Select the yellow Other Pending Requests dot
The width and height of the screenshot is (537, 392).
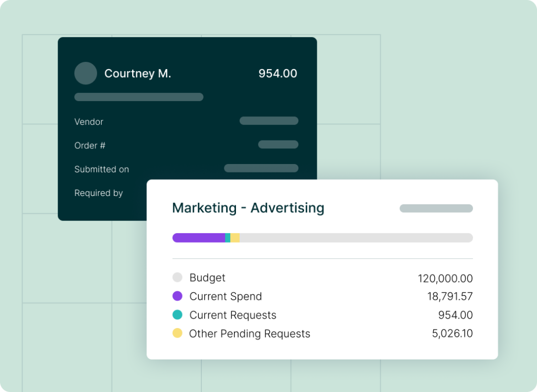point(177,334)
